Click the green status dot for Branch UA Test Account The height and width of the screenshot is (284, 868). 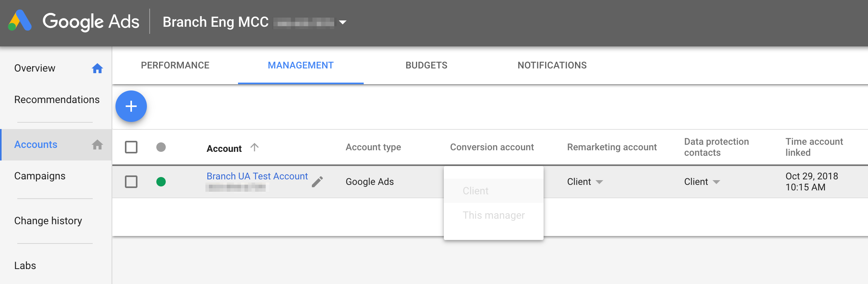coord(161,182)
